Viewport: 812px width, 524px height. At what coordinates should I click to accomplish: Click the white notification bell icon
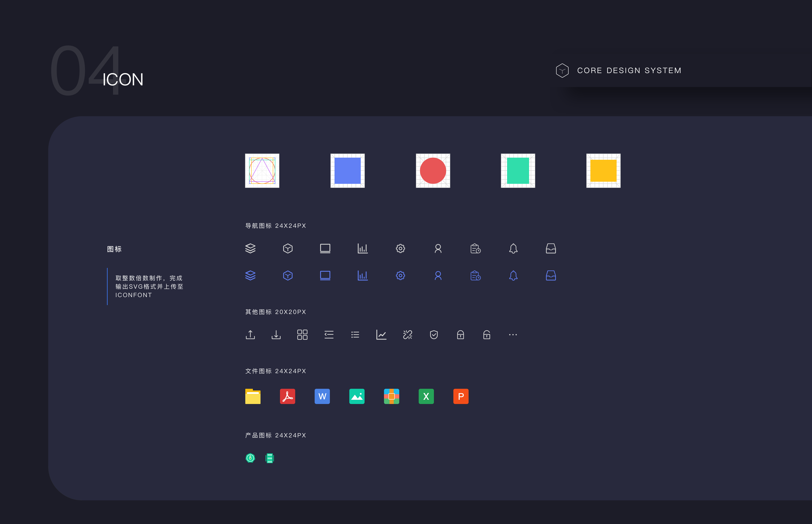point(513,248)
